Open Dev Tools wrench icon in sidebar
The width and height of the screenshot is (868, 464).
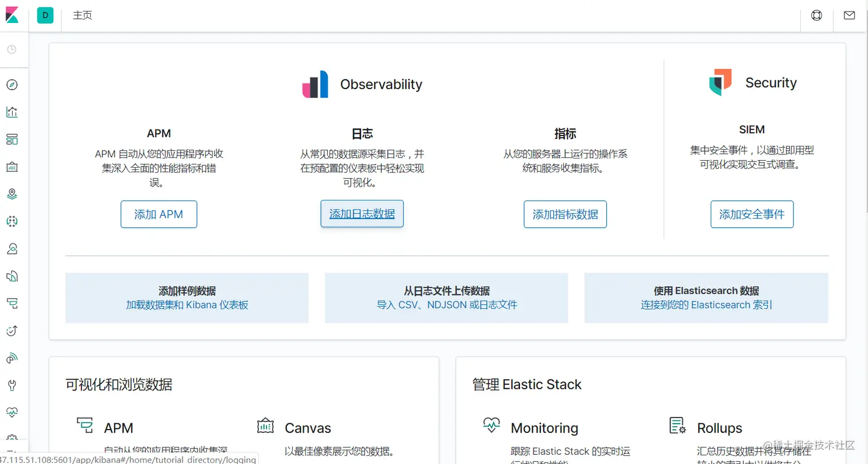12,385
